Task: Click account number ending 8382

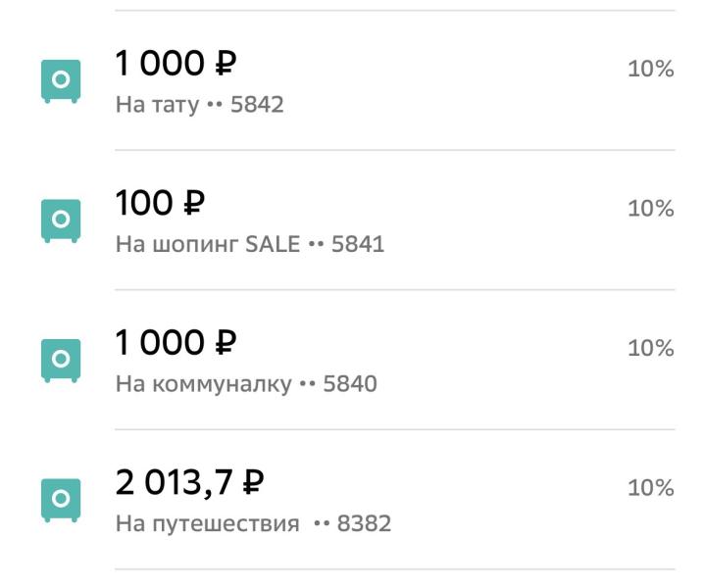Action: [363, 524]
